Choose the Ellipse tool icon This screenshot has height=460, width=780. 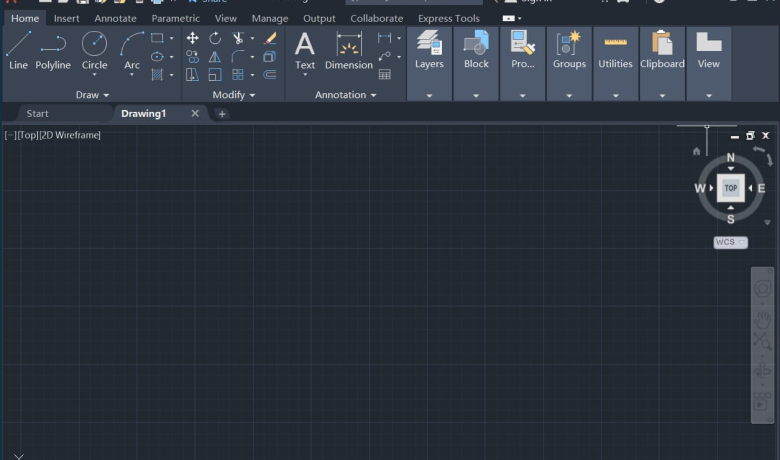[x=157, y=56]
